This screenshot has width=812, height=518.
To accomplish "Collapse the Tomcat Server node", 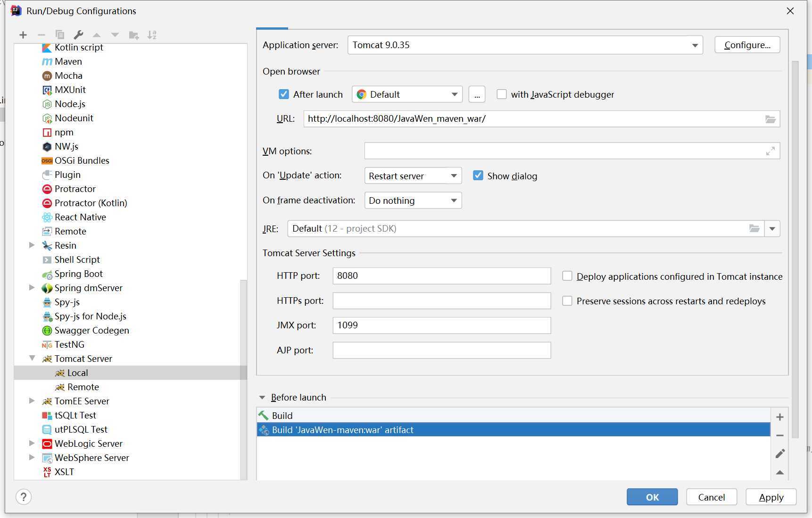I will [32, 358].
